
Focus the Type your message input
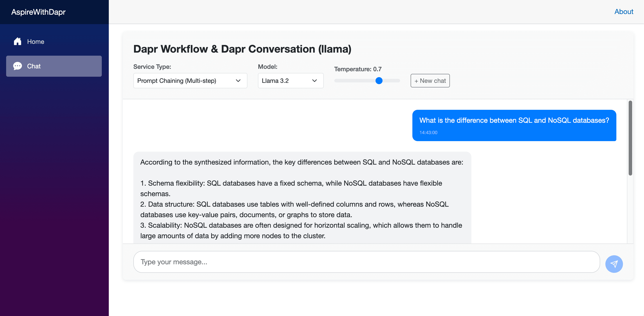click(367, 262)
